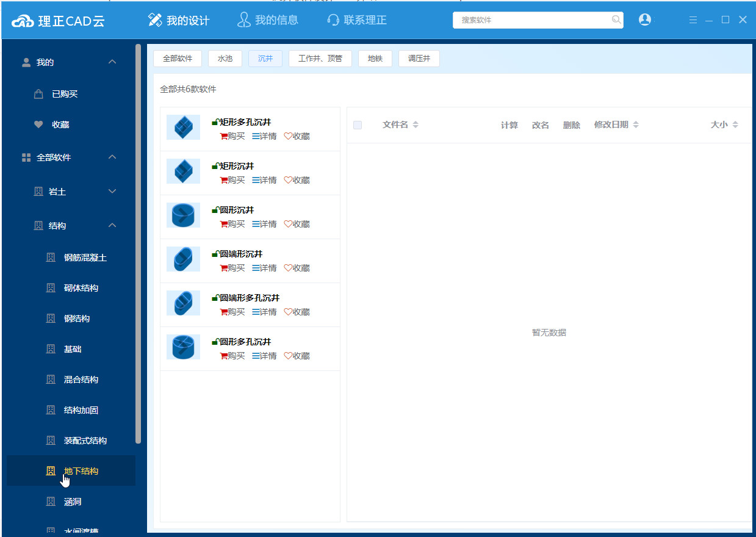Screen dimensions: 756x537
Task: Select the 水池 filter tab
Action: coord(225,59)
